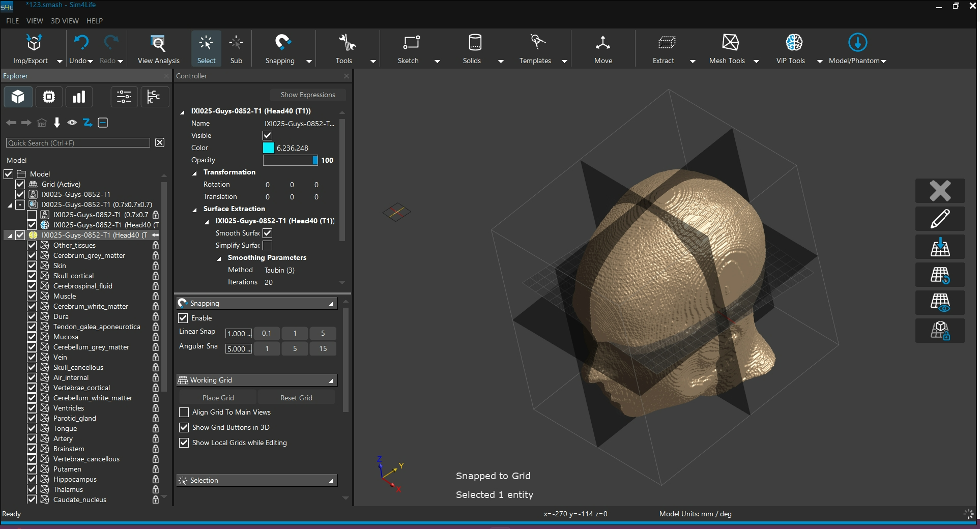Collapse the Surface Extraction section

(x=195, y=209)
